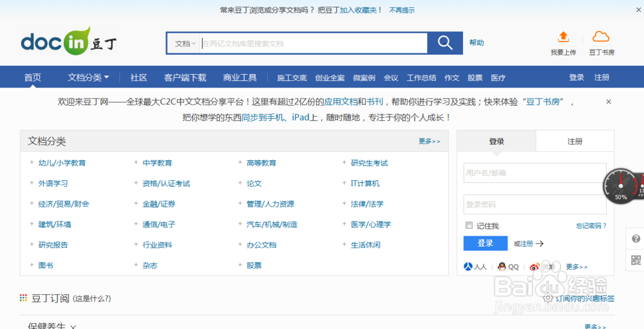644x329 pixels.
Task: Open 客户端下载 in navigation bar
Action: click(x=185, y=77)
